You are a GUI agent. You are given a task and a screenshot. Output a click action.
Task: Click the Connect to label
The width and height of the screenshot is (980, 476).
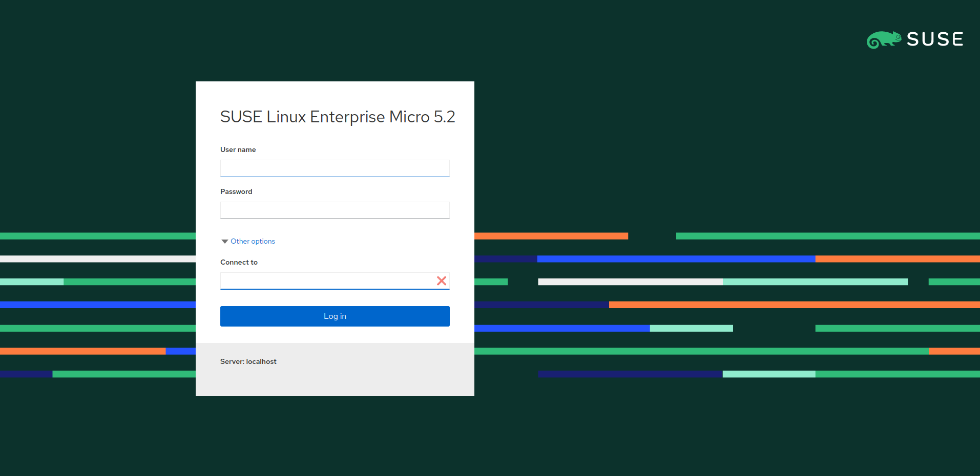pyautogui.click(x=239, y=263)
